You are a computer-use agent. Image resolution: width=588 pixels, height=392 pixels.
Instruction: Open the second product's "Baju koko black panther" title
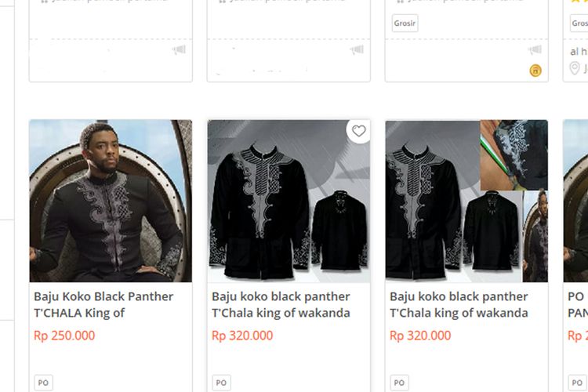pos(281,297)
